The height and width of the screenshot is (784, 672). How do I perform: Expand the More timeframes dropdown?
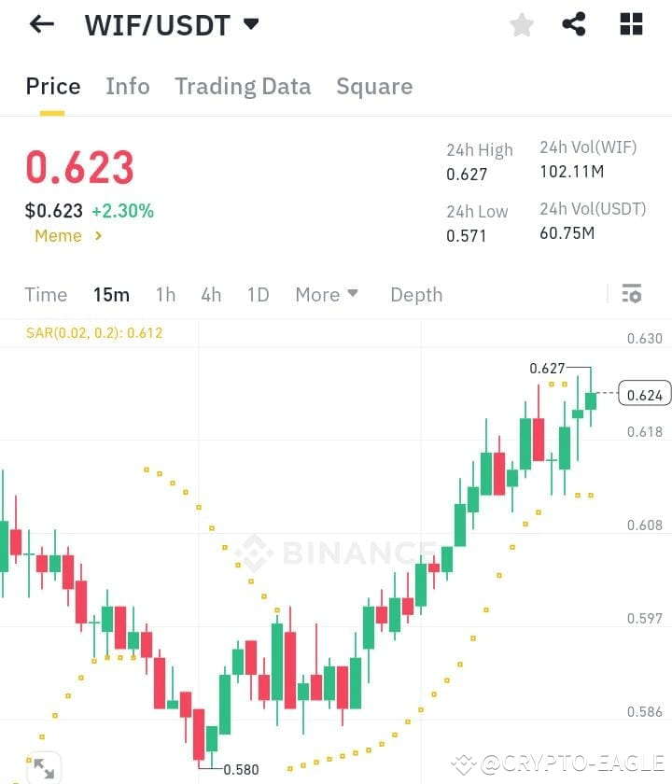[x=326, y=294]
